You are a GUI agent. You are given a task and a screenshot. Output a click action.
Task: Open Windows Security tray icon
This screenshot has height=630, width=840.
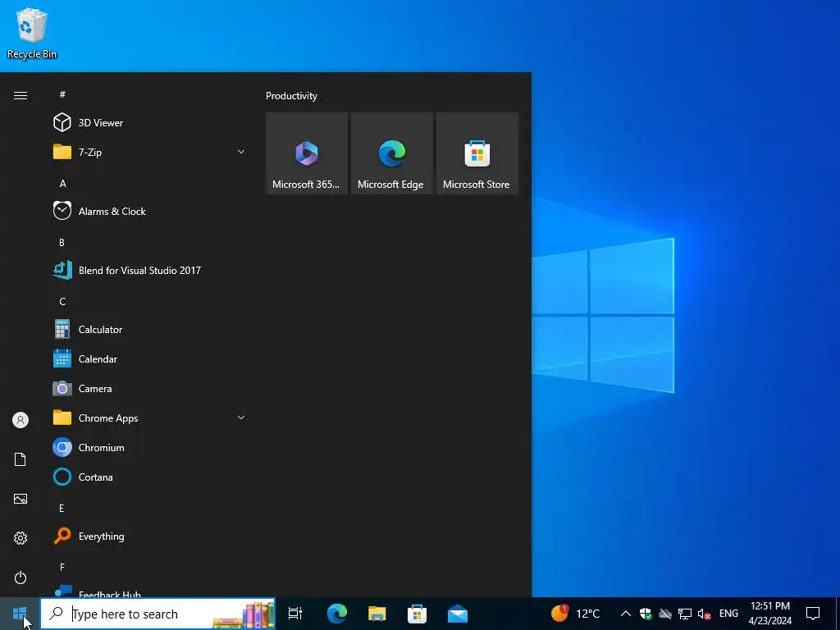[646, 614]
